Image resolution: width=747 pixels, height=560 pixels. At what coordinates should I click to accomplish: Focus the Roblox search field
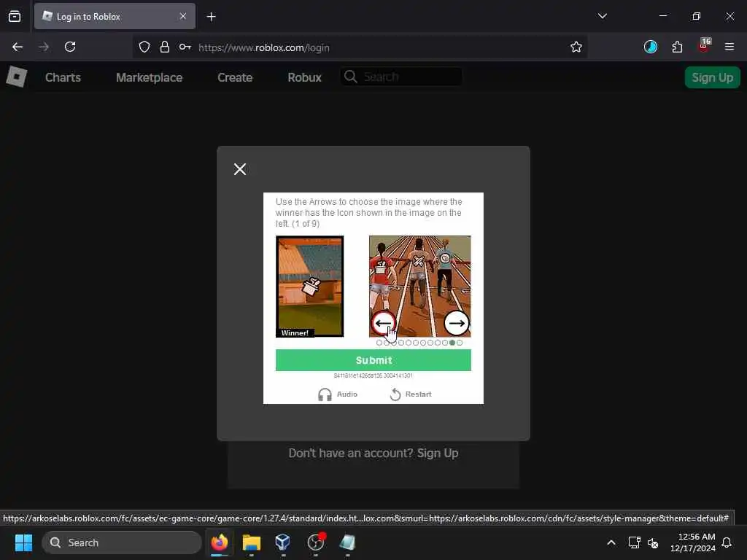401,77
